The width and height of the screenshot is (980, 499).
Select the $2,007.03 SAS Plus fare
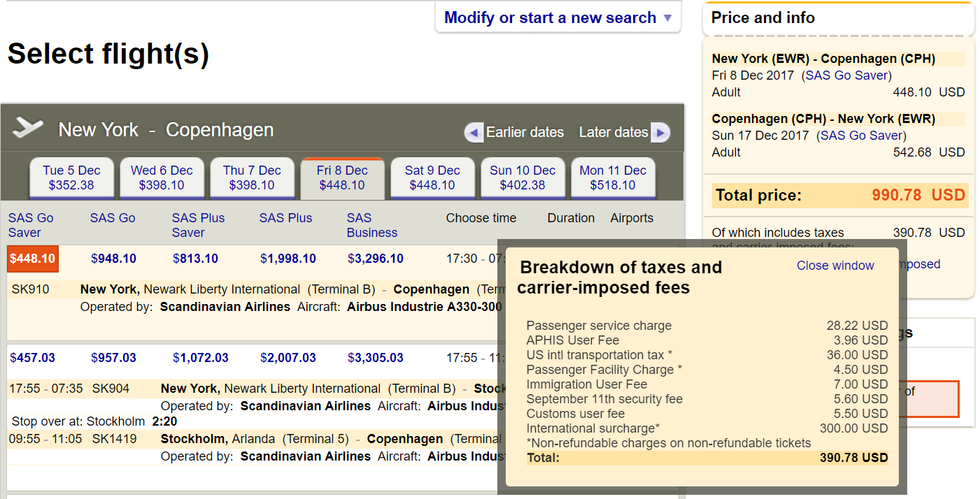click(288, 358)
